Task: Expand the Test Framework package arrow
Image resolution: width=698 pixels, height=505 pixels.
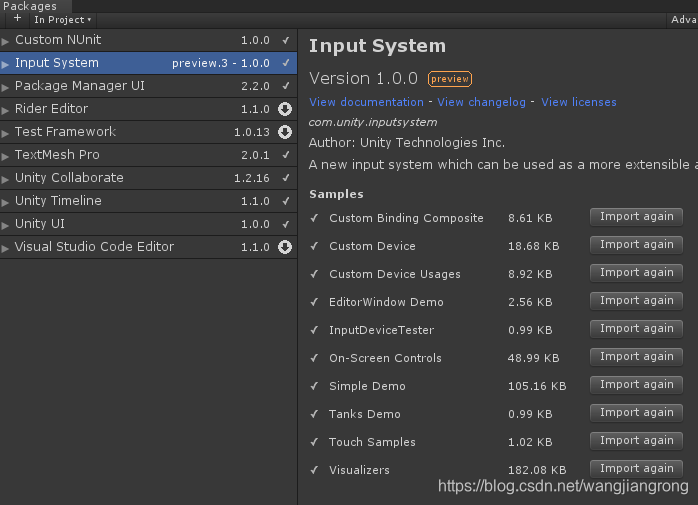Action: [5, 133]
